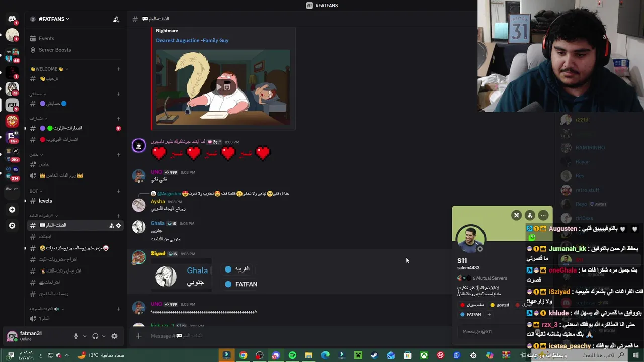This screenshot has width=644, height=362.
Task: Add a role with plus on S11 profile
Action: pyautogui.click(x=489, y=315)
